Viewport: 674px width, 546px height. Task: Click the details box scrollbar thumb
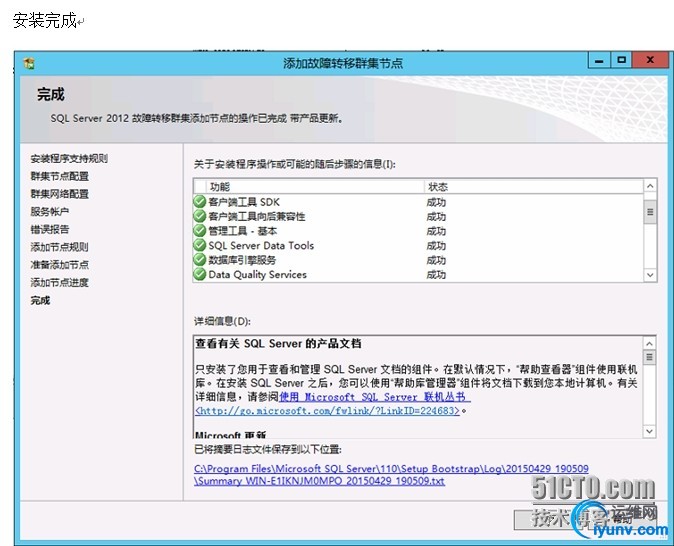click(x=649, y=357)
